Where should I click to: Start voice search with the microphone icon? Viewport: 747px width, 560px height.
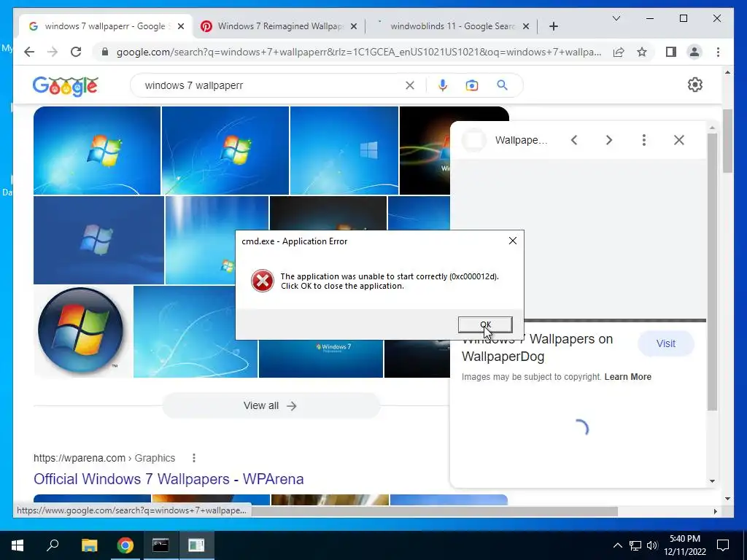(443, 85)
